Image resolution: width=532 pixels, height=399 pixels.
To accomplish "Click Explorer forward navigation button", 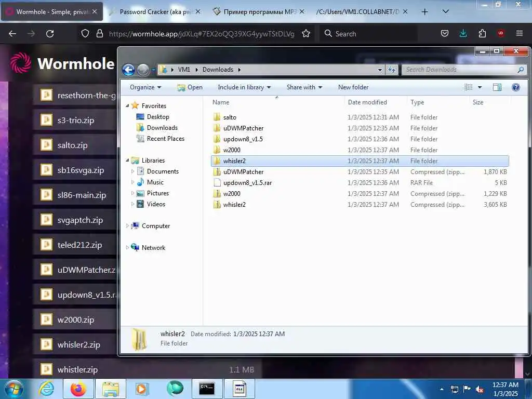I will (143, 70).
